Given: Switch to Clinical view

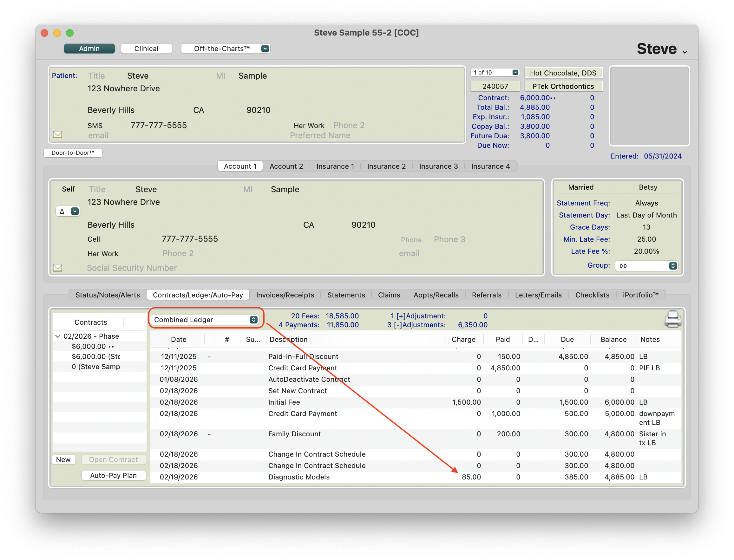Looking at the screenshot, I should coord(146,49).
